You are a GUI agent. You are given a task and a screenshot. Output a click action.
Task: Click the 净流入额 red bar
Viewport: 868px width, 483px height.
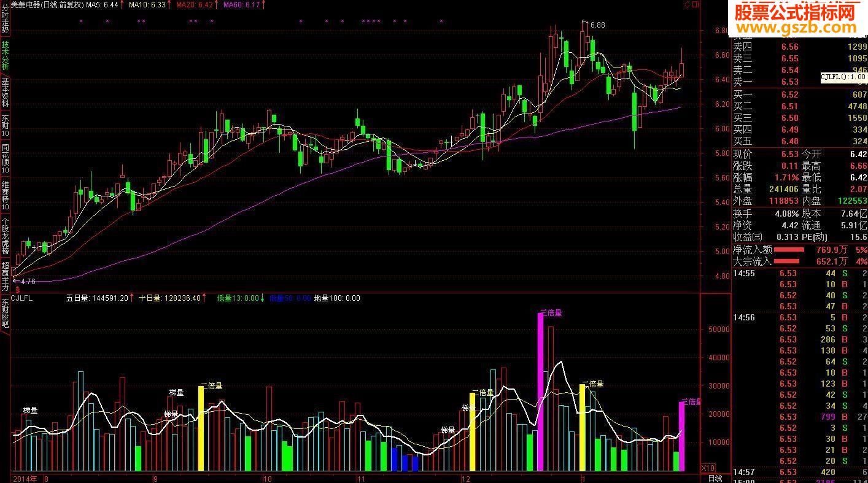tap(789, 250)
